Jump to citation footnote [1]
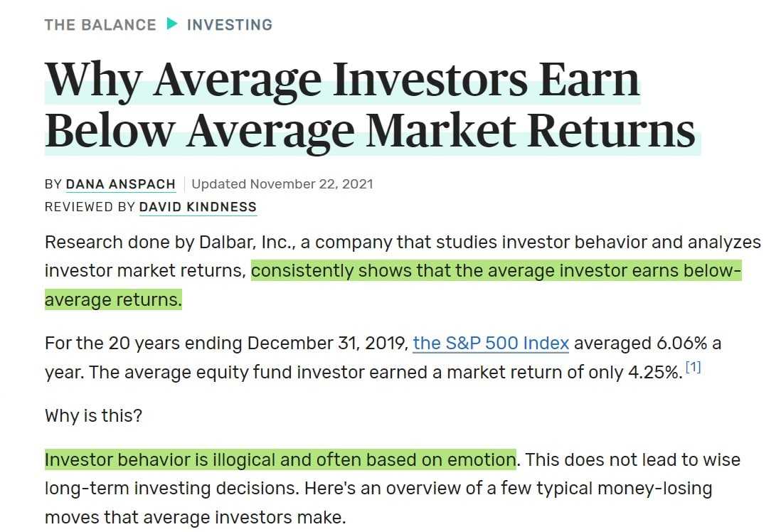This screenshot has height=532, width=781. 693,368
